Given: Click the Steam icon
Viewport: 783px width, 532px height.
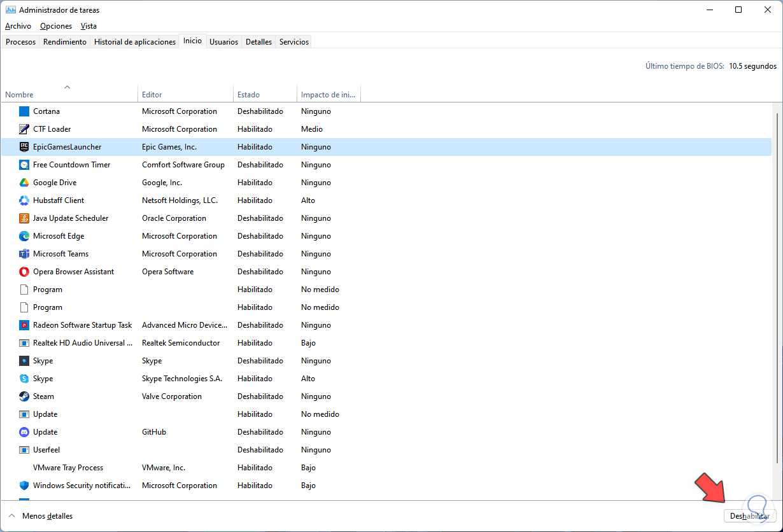Looking at the screenshot, I should click(24, 396).
